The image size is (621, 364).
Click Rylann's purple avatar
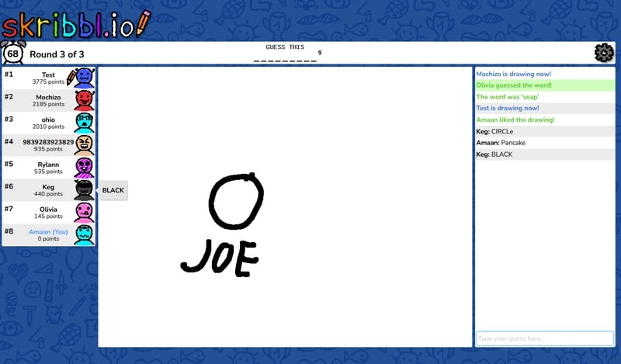point(85,168)
